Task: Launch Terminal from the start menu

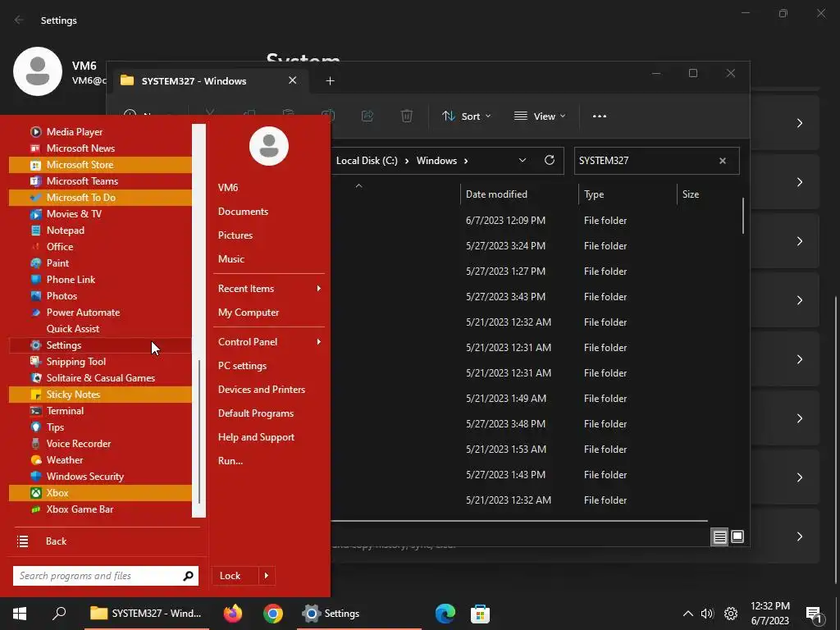Action: pyautogui.click(x=100, y=411)
